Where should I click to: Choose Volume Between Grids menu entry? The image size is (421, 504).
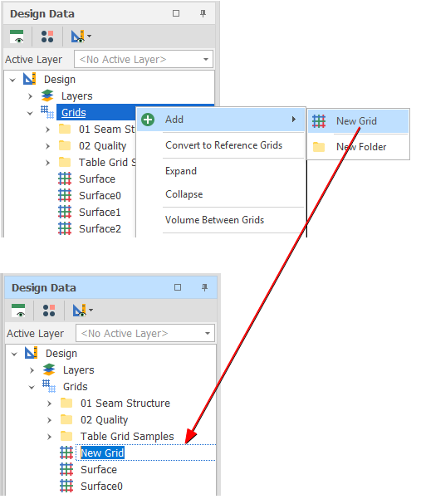coord(215,220)
